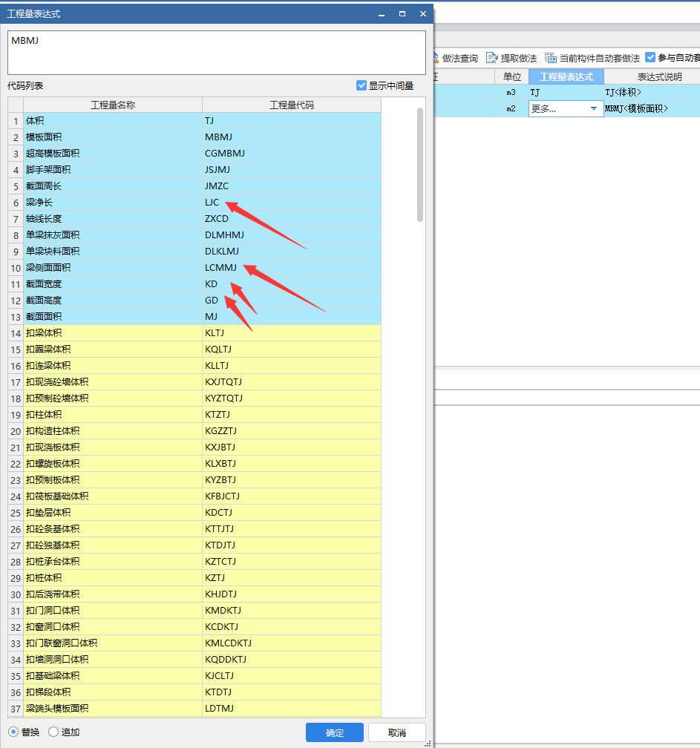Click the 取消 button
The width and height of the screenshot is (700, 748).
coord(396,732)
